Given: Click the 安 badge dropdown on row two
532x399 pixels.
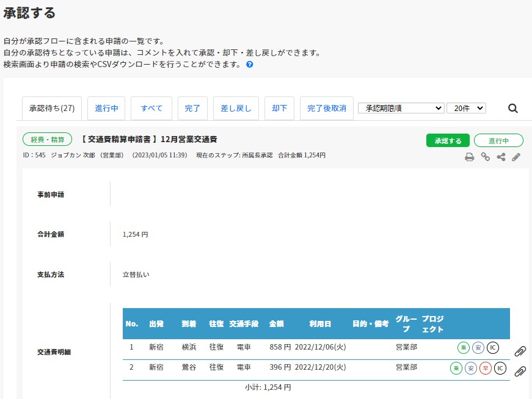Looking at the screenshot, I should pos(472,368).
